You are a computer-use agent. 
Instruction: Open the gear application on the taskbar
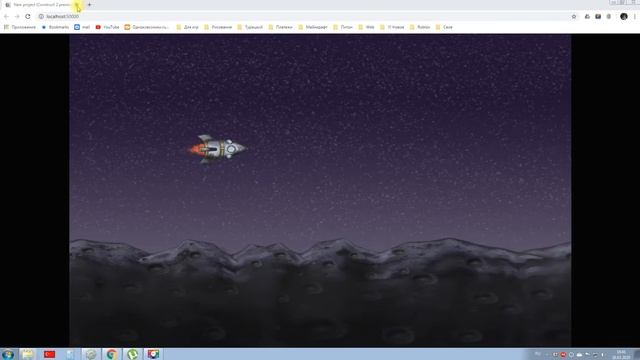pyautogui.click(x=91, y=354)
